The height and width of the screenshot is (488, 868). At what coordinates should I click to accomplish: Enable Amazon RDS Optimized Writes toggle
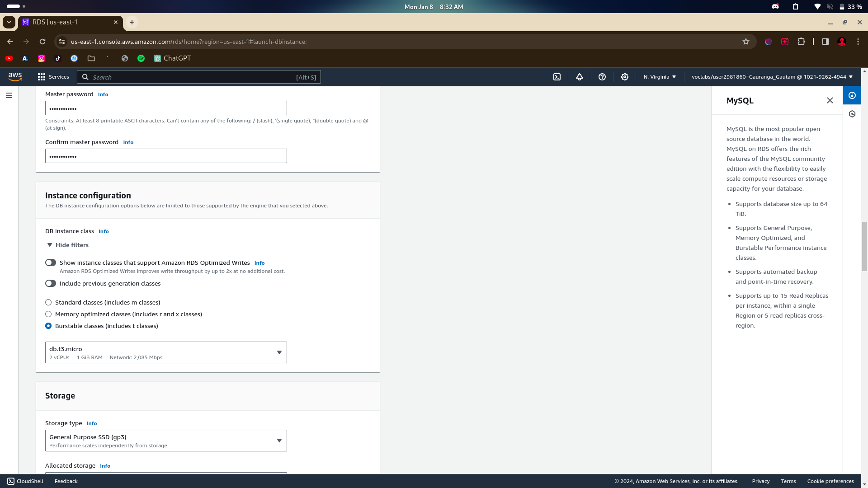pos(51,263)
